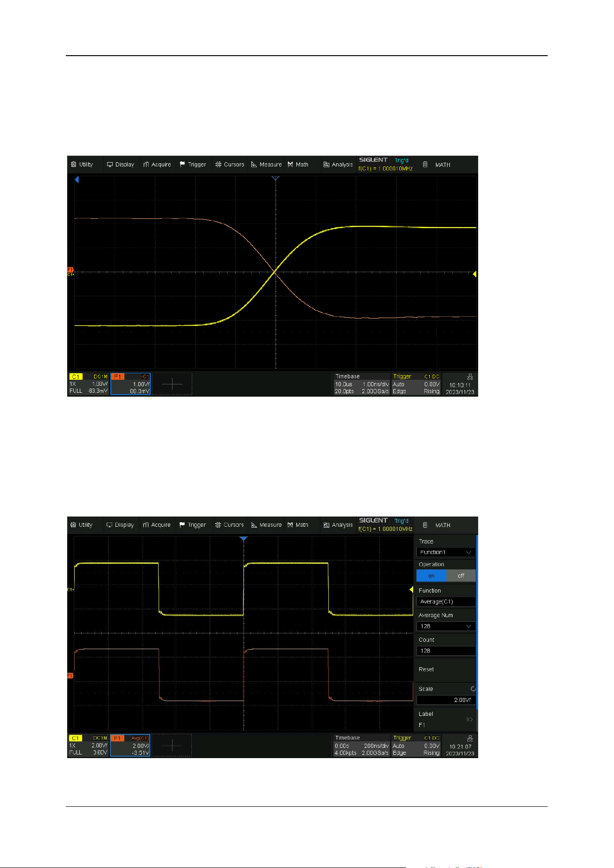
Task: Open Timebase box showing 200ns/div
Action: click(x=362, y=745)
